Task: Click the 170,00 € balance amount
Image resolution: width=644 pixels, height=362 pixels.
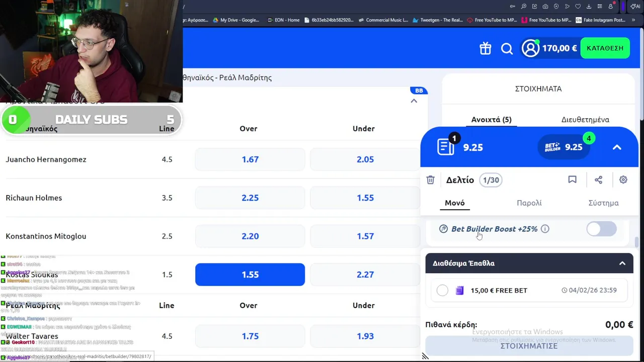Action: (559, 48)
